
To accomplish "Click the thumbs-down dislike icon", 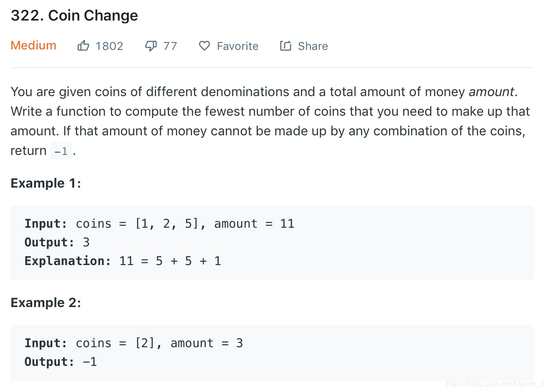I will click(151, 46).
